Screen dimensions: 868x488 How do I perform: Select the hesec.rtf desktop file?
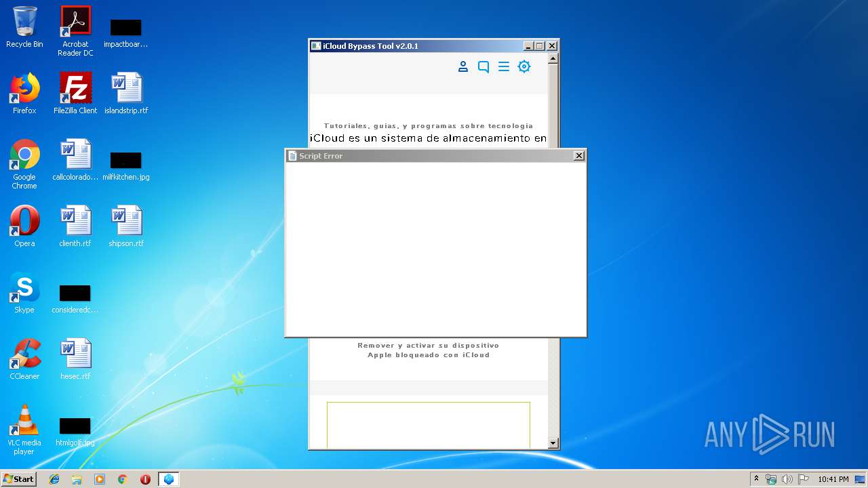[x=75, y=359]
